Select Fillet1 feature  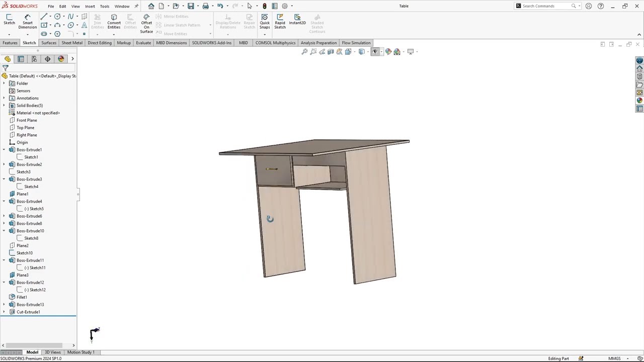[22, 297]
